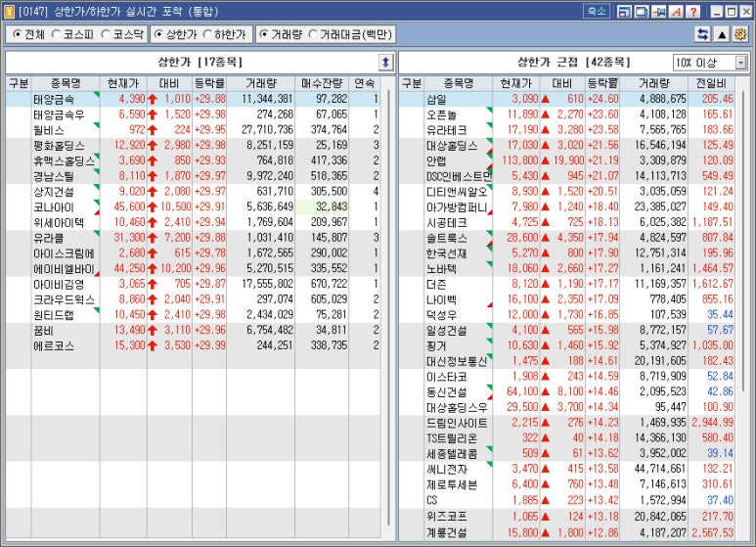Click the up-down arrow toggle beside 상한가 17종목

coord(385,63)
